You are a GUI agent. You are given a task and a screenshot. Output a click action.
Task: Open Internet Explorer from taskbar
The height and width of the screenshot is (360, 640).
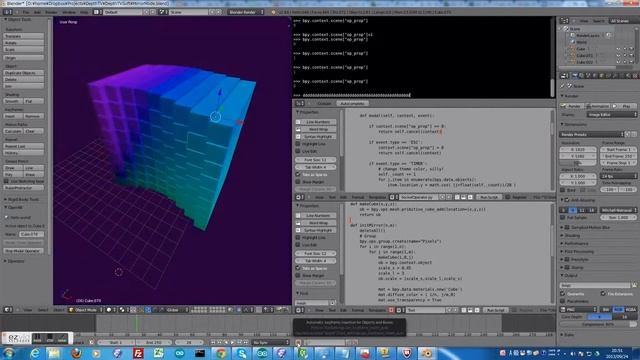click(35, 353)
